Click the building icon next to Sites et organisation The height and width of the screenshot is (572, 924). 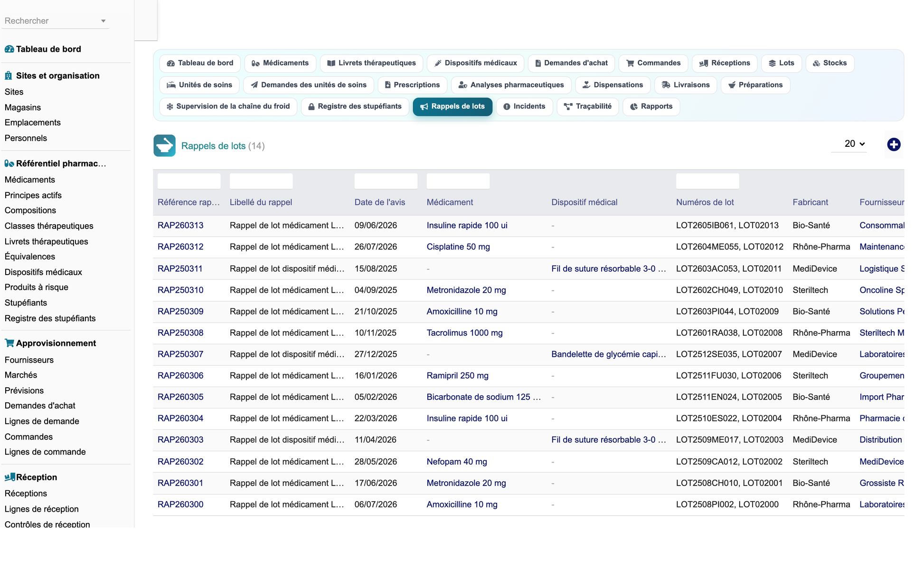point(8,76)
